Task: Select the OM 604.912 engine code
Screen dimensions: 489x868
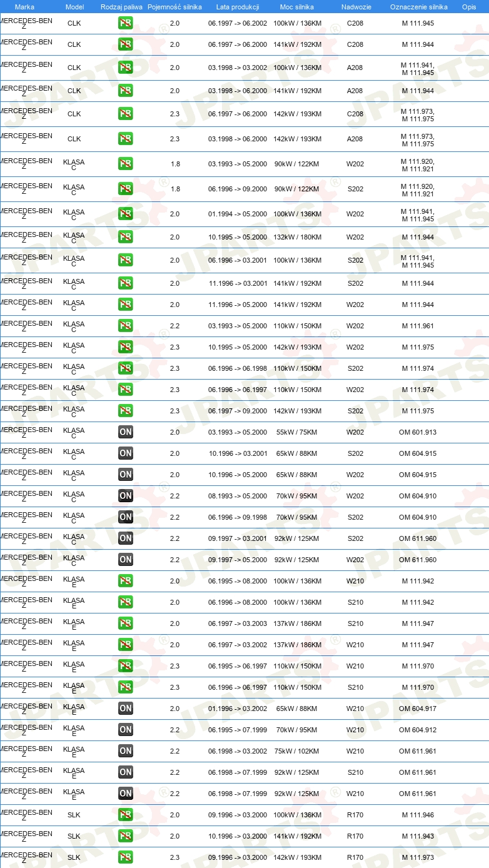Action: point(418,730)
